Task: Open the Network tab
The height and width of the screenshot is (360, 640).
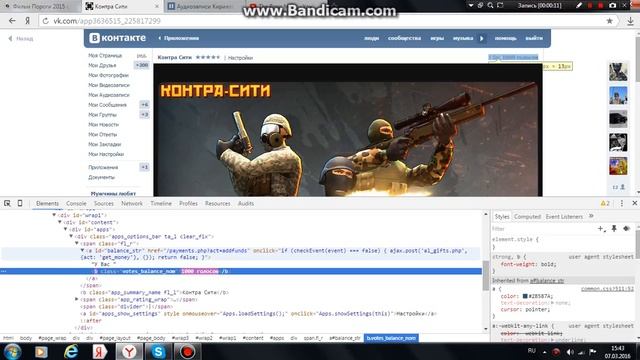Action: click(132, 203)
